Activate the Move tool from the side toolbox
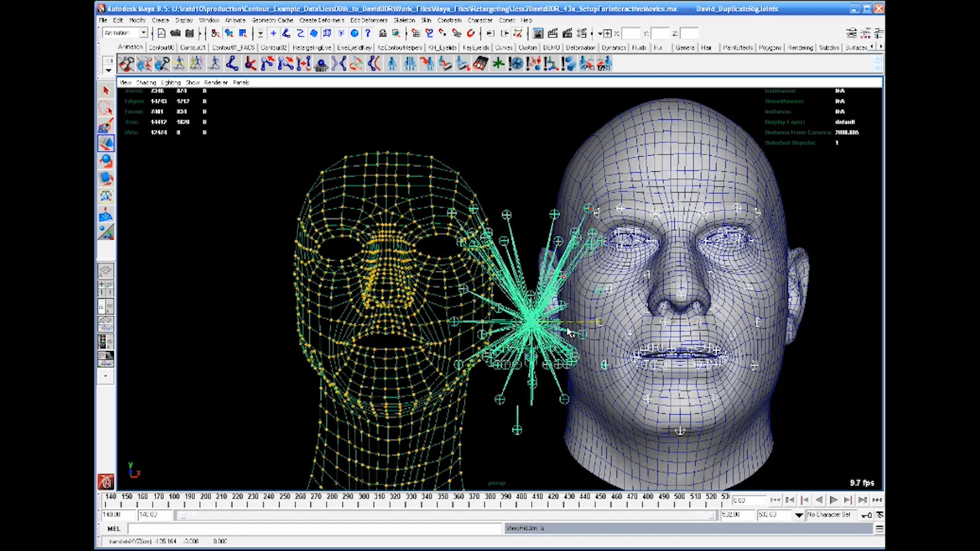 tap(106, 143)
